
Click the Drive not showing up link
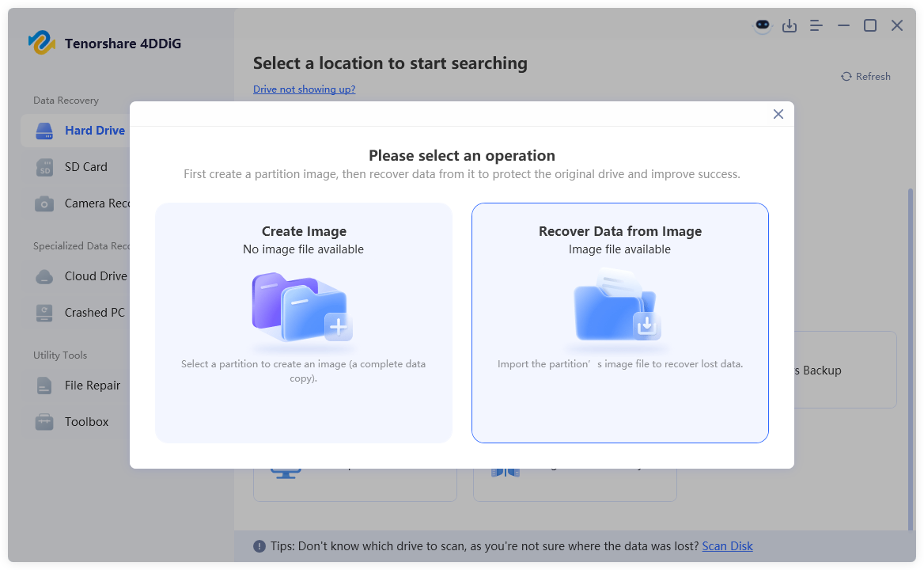[304, 89]
